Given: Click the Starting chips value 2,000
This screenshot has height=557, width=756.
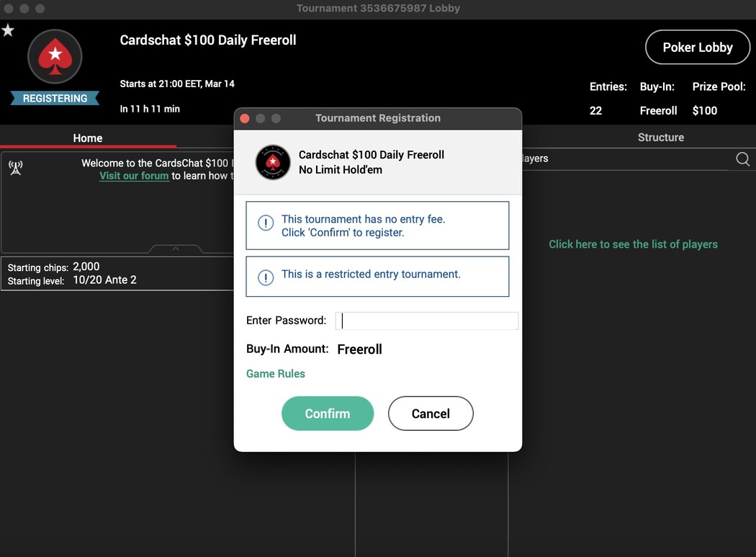Looking at the screenshot, I should tap(86, 267).
